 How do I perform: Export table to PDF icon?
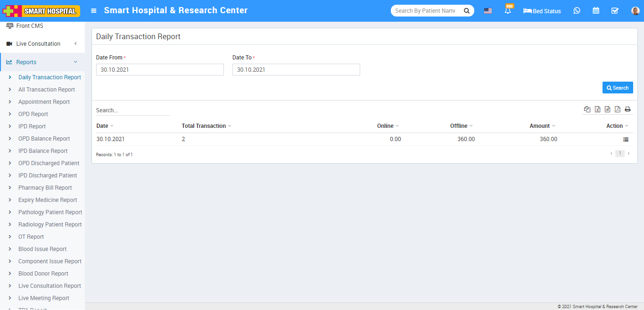click(617, 109)
